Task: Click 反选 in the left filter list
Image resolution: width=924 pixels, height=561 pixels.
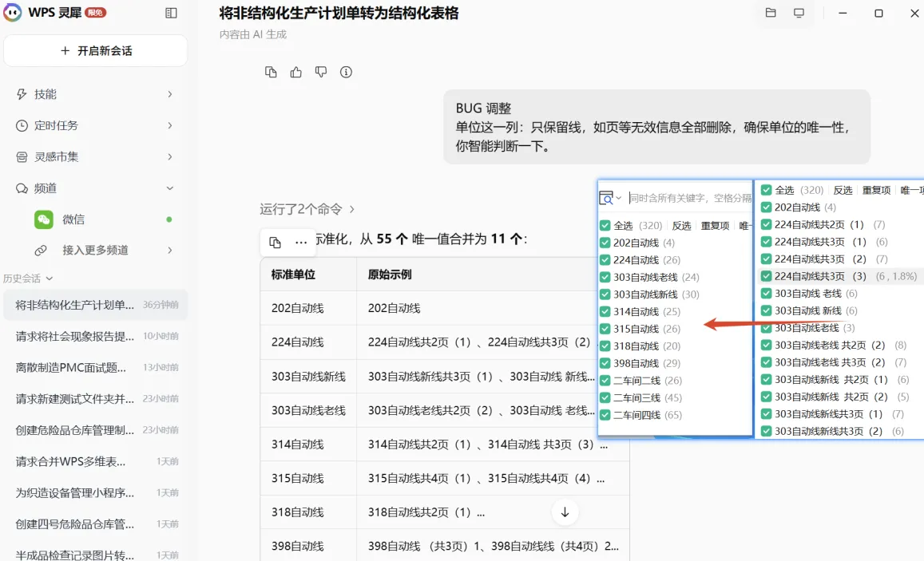Action: (x=681, y=226)
